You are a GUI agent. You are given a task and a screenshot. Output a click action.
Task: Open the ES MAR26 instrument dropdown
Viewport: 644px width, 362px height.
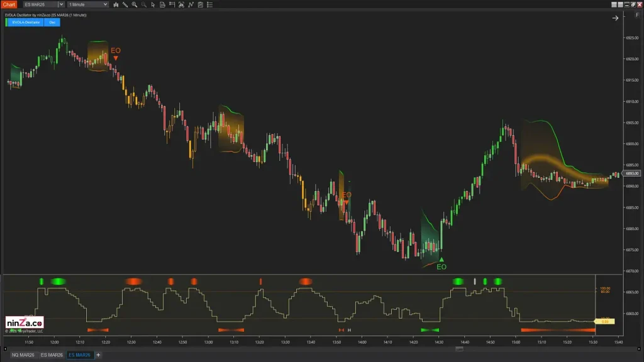click(x=61, y=4)
